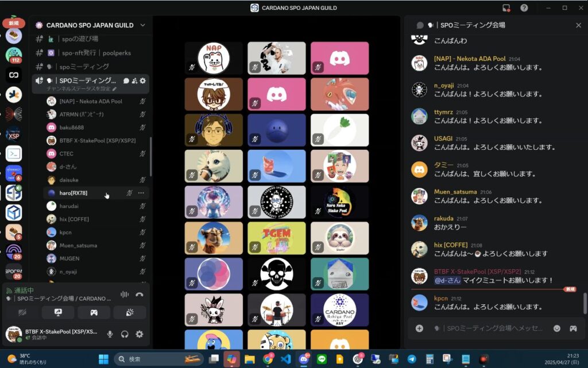The image size is (588, 368).
Task: Disconnect from the voice call
Action: (x=140, y=295)
